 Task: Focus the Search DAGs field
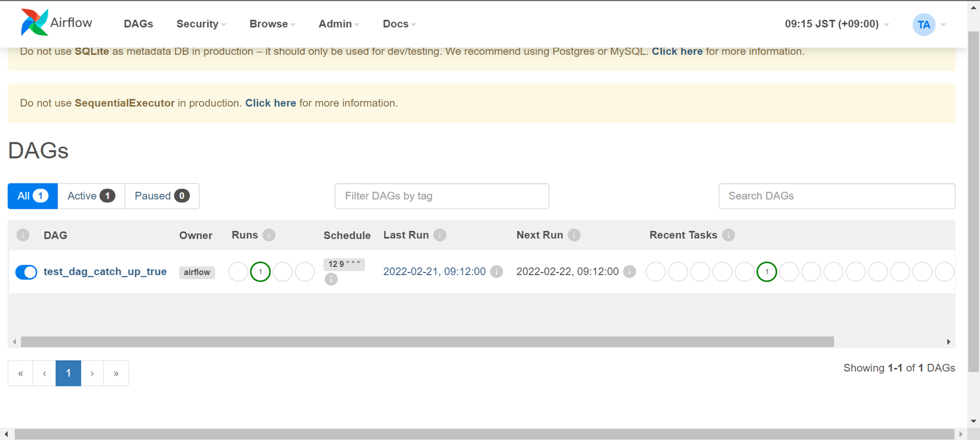point(836,196)
